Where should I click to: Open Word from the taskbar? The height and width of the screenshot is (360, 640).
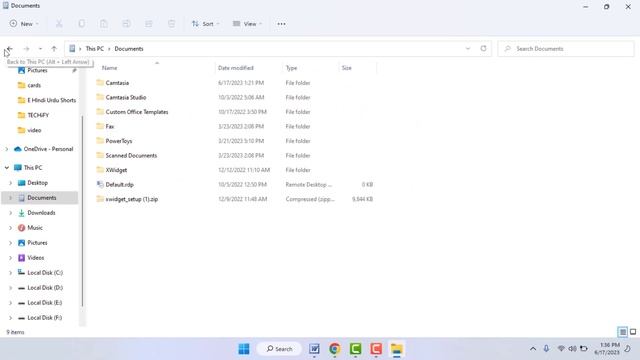click(x=314, y=349)
